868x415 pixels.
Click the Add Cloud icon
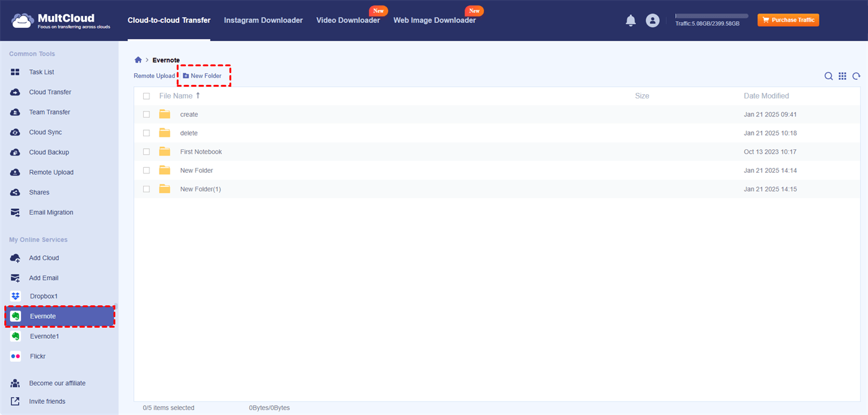(x=15, y=258)
